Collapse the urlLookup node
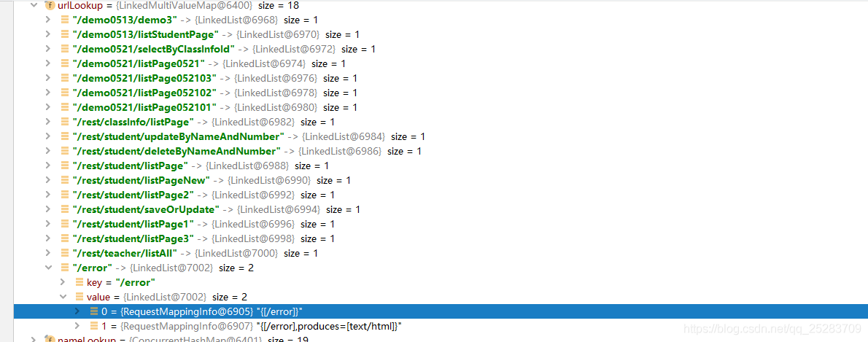Image resolution: width=868 pixels, height=342 pixels. (x=34, y=6)
